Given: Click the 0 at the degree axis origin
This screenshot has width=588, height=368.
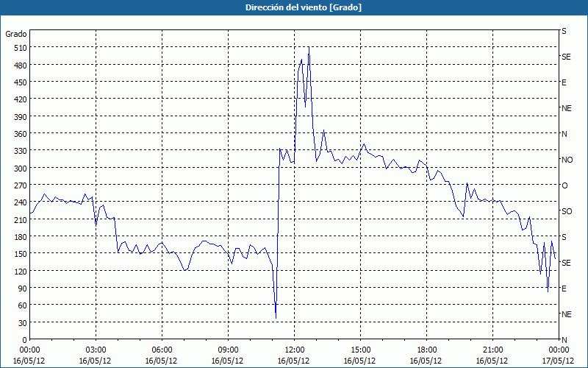Looking at the screenshot, I should (24, 340).
